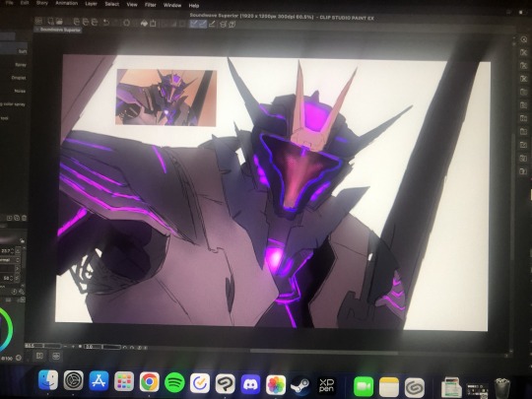This screenshot has height=399, width=532.
Task: Click the Clip Studio launcher icon in command bar
Action: pos(38,21)
